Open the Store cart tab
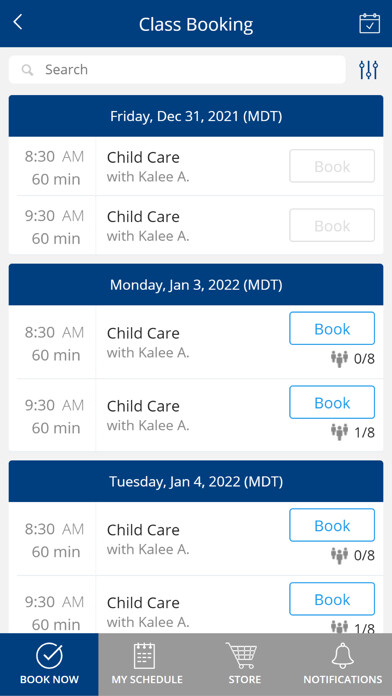The height and width of the screenshot is (696, 392). 245,664
